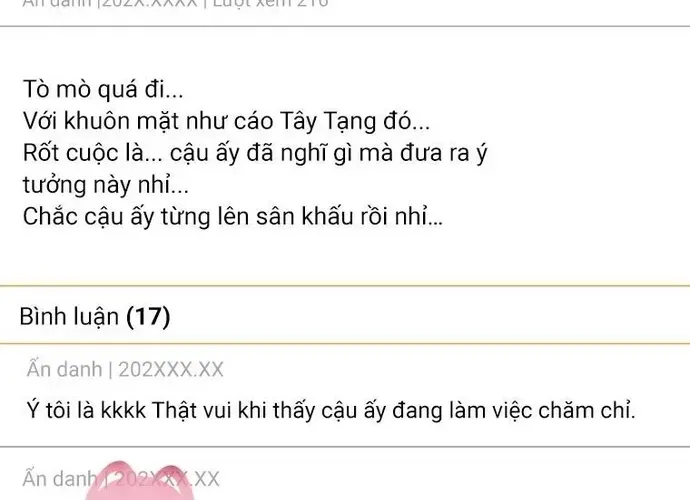This screenshot has height=500, width=690.
Task: Click the sticker-covered "Ẩn danh" author label
Action: 59,479
